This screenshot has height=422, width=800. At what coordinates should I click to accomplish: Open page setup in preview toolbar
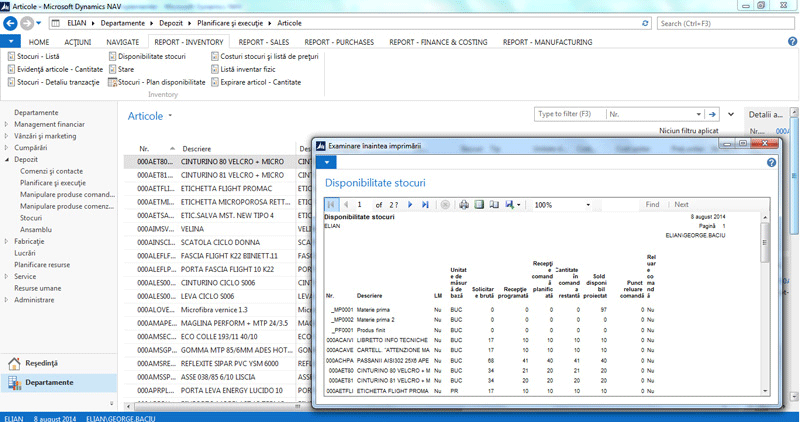494,204
